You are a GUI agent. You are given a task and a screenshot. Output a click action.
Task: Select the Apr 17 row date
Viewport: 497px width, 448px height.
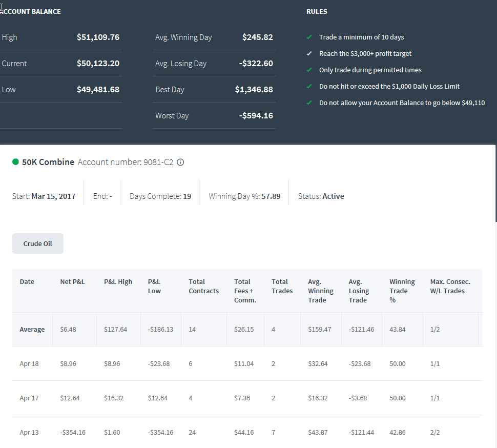click(x=29, y=398)
